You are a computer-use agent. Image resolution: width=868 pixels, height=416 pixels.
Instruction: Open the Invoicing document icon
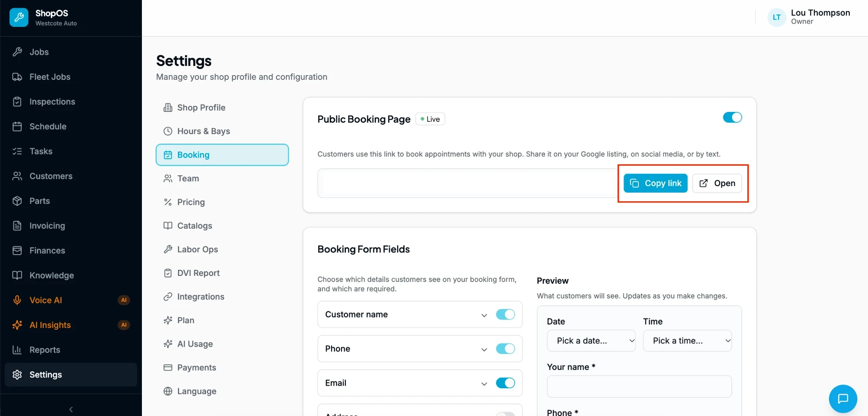click(x=17, y=226)
